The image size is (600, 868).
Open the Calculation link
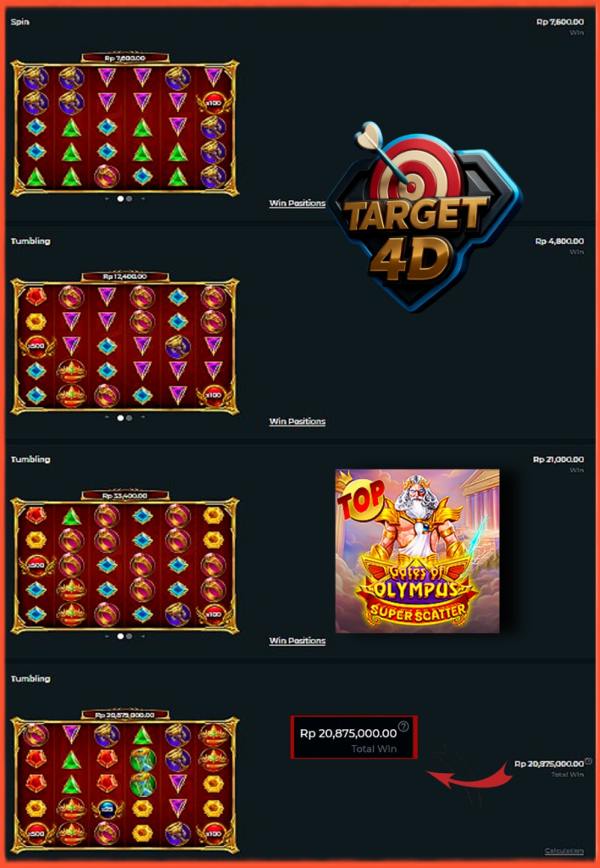564,851
